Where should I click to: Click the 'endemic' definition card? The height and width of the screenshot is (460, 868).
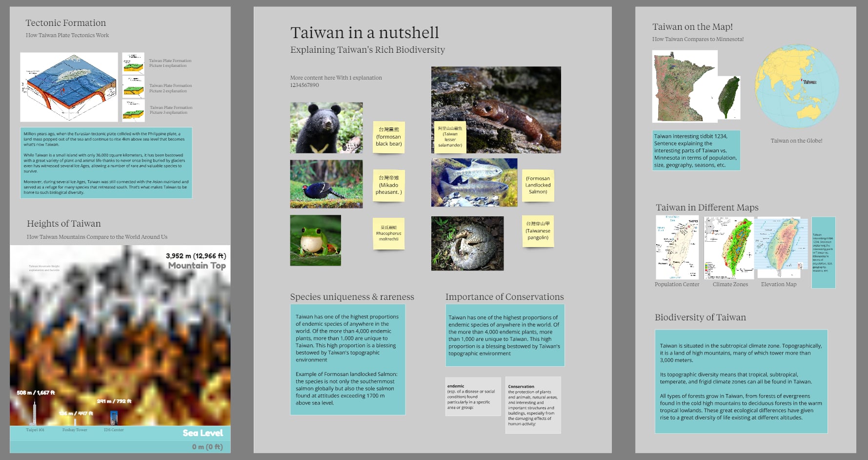click(473, 397)
